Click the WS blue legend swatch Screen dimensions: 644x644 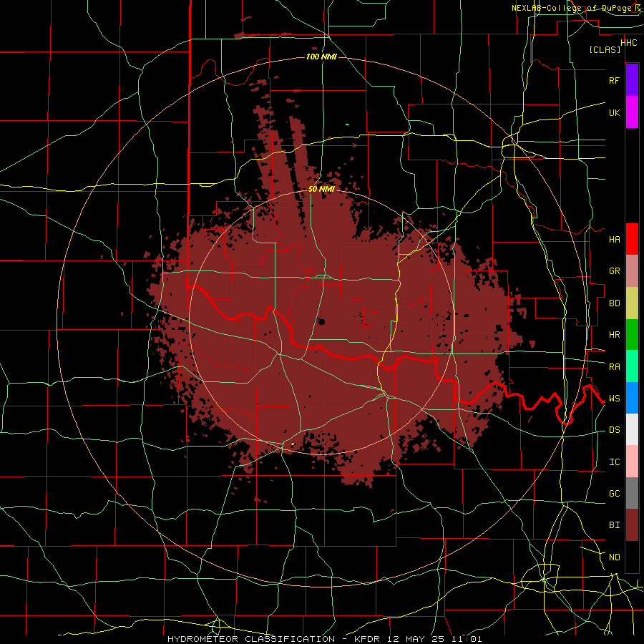[632, 398]
